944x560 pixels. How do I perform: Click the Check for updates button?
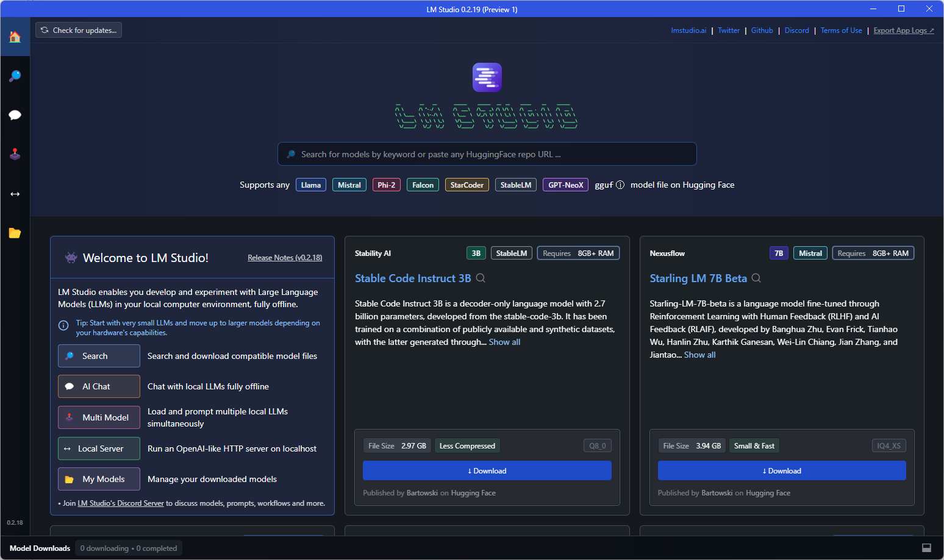79,30
